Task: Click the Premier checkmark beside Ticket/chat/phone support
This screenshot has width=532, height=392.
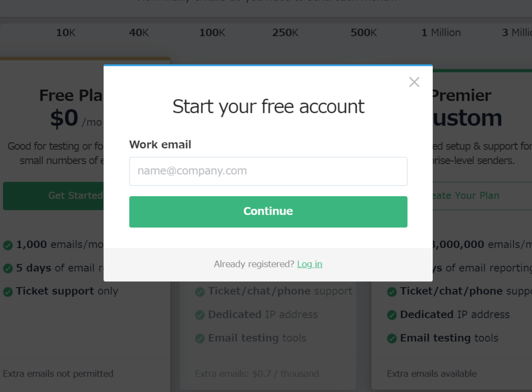Action: pos(392,292)
